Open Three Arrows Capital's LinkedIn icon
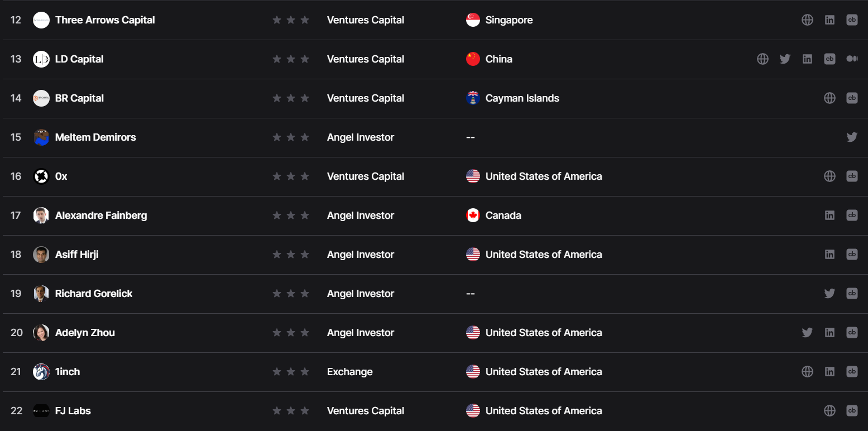The width and height of the screenshot is (868, 431). (829, 20)
